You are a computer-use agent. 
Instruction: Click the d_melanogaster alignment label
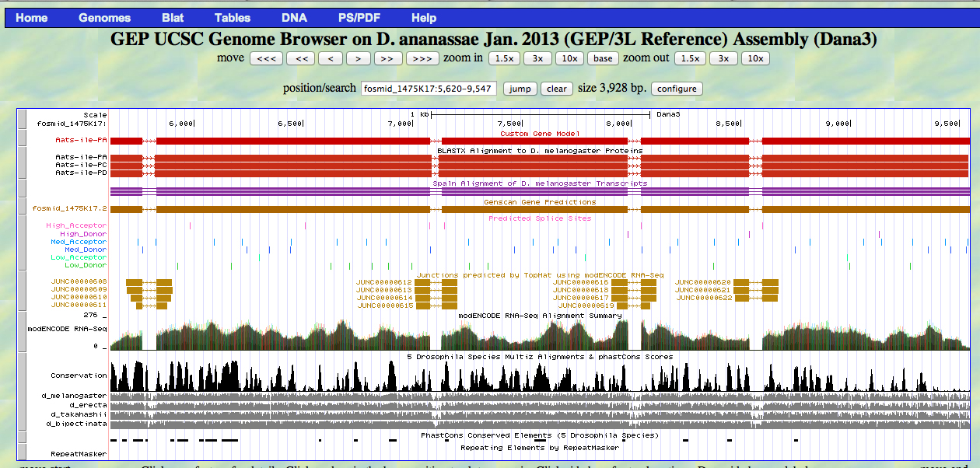(x=74, y=396)
